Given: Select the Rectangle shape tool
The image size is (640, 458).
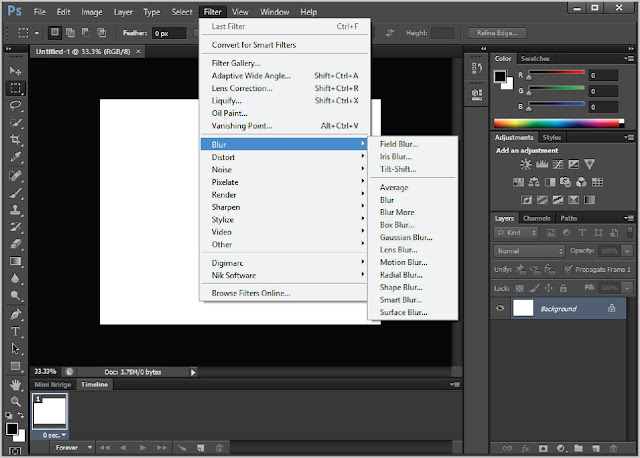Looking at the screenshot, I should coord(15,366).
